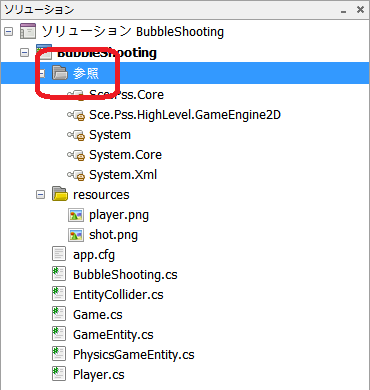
Task: Open EntityCollider.cs in the tree
Action: (x=118, y=295)
